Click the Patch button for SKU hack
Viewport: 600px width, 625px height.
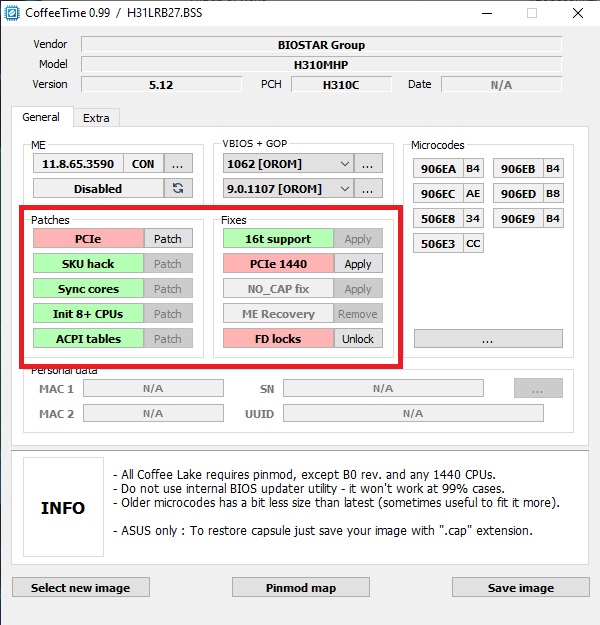point(168,263)
